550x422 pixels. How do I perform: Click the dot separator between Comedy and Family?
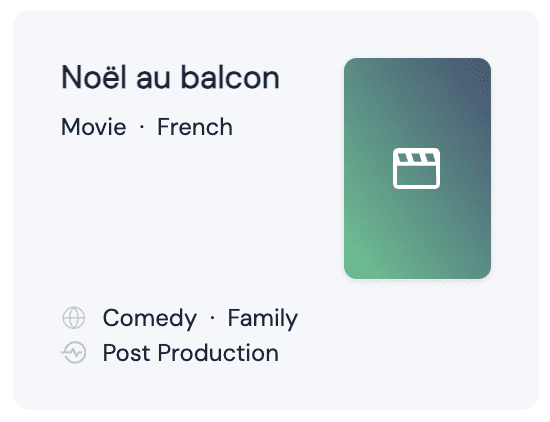point(212,318)
